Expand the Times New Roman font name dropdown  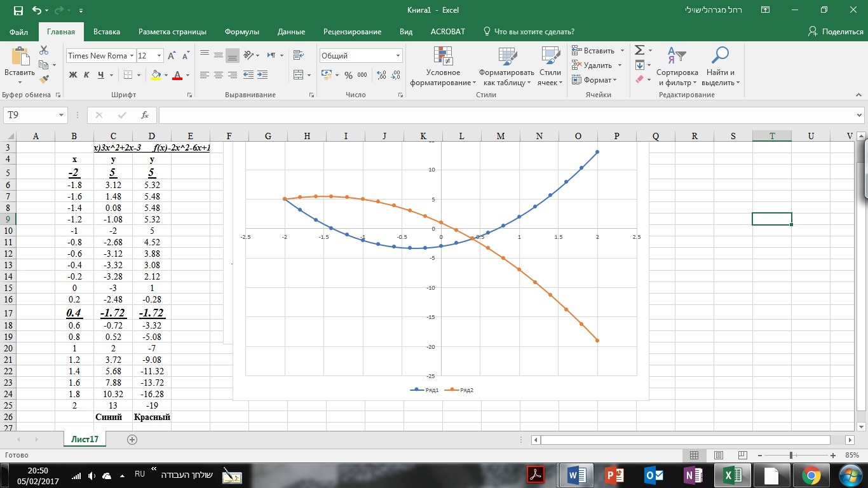point(132,56)
